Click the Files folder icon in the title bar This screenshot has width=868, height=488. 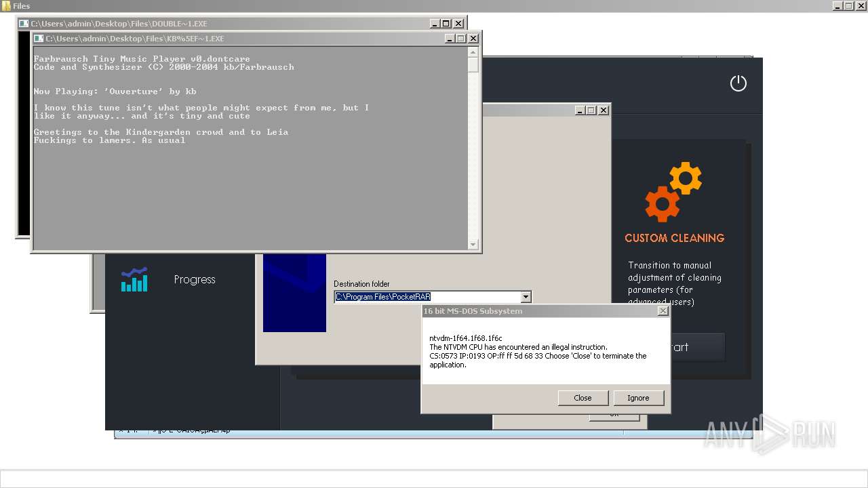[x=6, y=5]
